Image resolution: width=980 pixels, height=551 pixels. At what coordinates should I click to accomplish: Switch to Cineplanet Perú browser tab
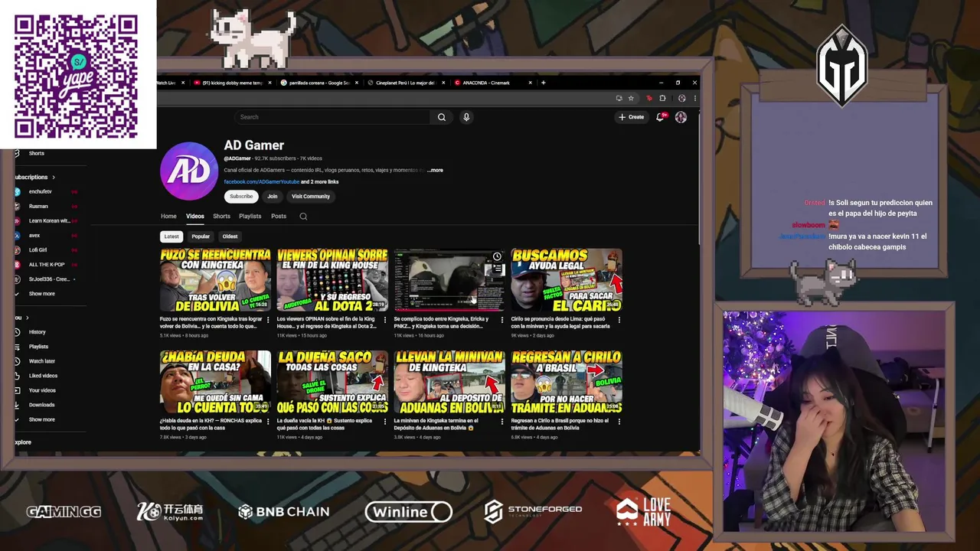click(x=405, y=83)
